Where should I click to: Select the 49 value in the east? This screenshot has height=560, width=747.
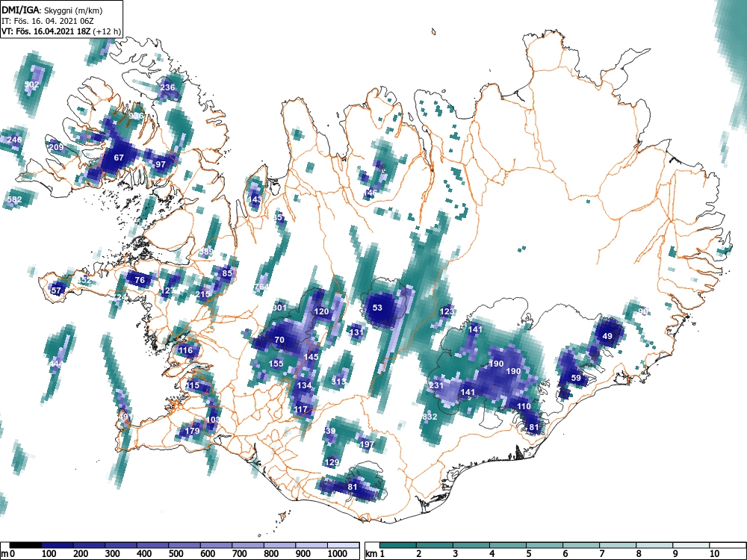pos(607,336)
